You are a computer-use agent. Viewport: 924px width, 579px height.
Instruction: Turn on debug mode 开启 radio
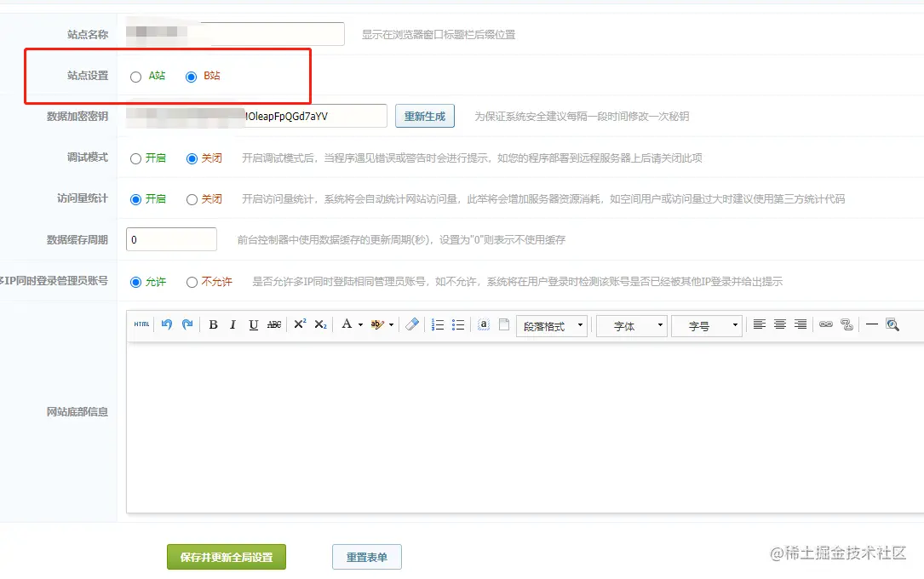coord(136,159)
